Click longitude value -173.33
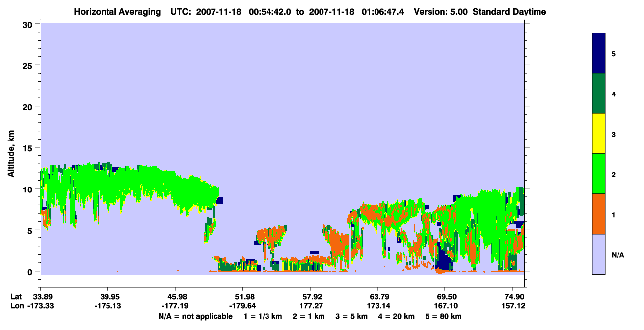644x330 pixels. [41, 306]
